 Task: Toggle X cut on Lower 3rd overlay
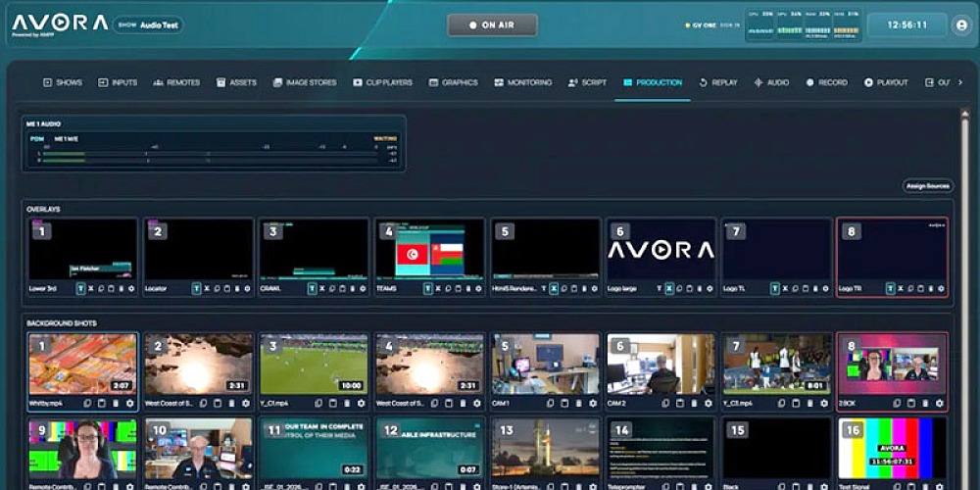[90, 289]
